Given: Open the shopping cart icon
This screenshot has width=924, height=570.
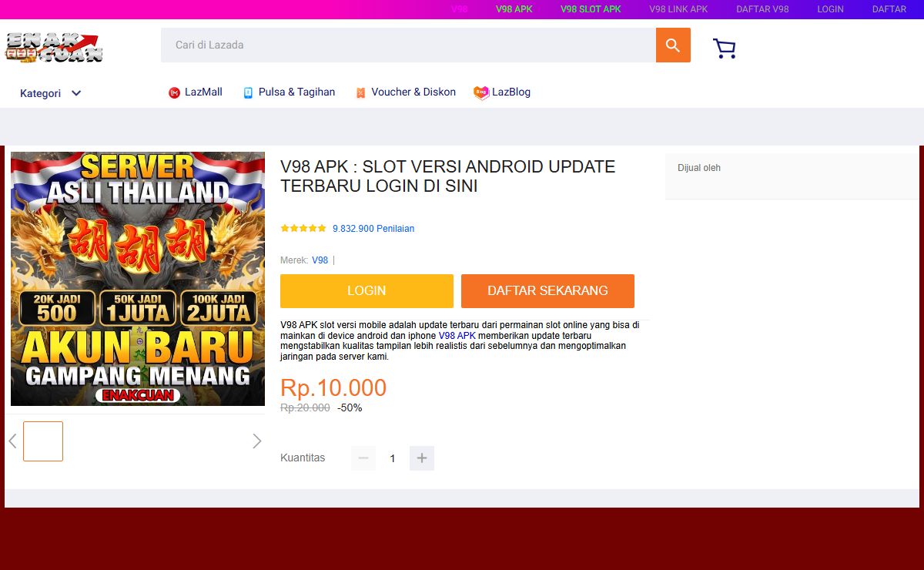Looking at the screenshot, I should point(725,49).
